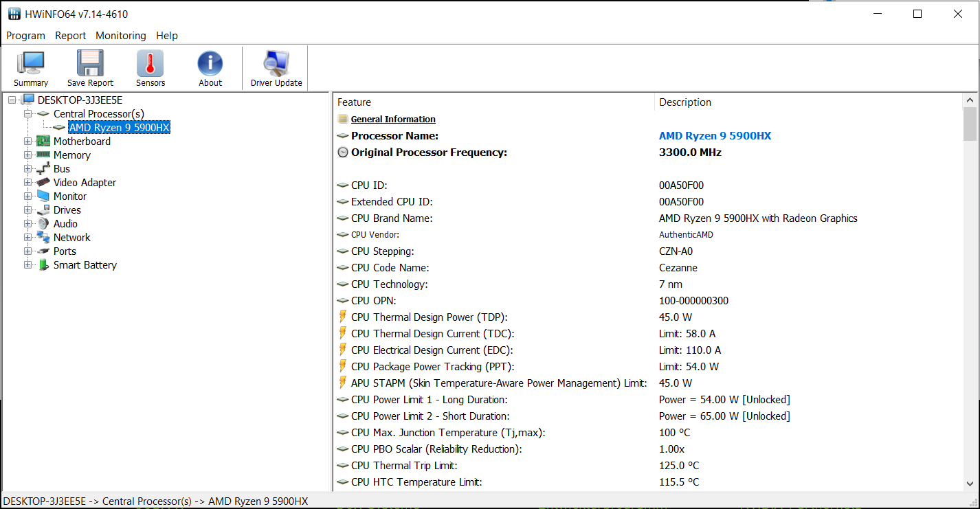Select the Network tree item

coord(71,238)
